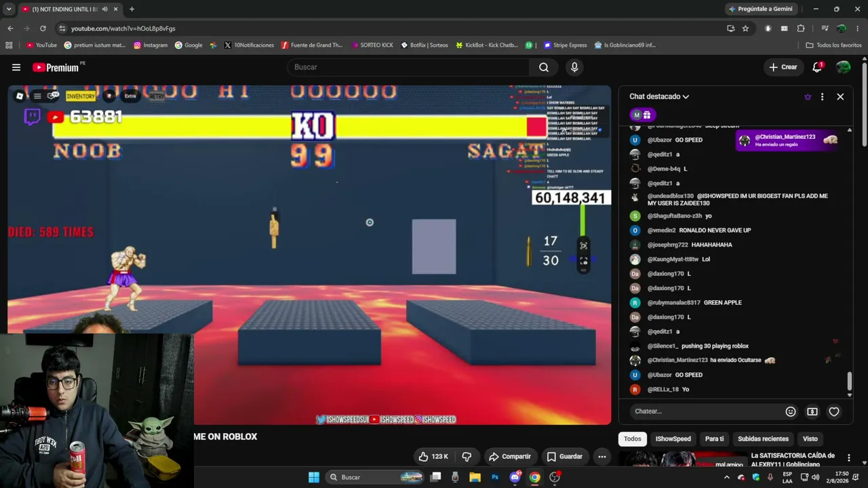868x488 pixels.
Task: Open the Windows Start menu
Action: (x=313, y=477)
